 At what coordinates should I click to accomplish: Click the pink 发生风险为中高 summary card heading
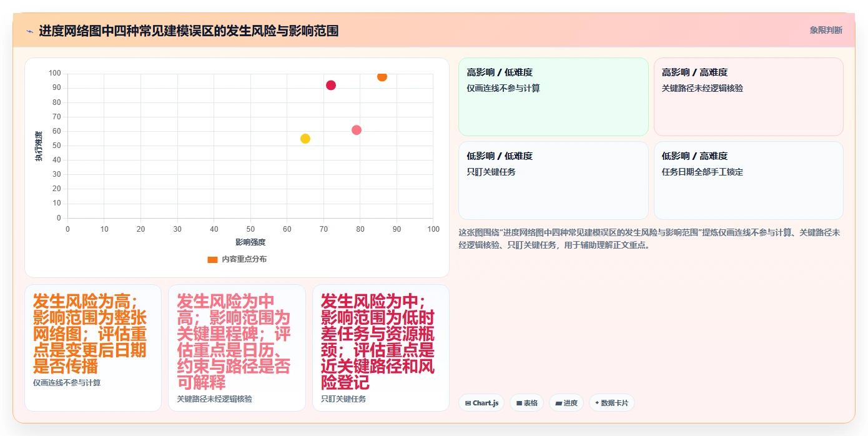tap(234, 342)
